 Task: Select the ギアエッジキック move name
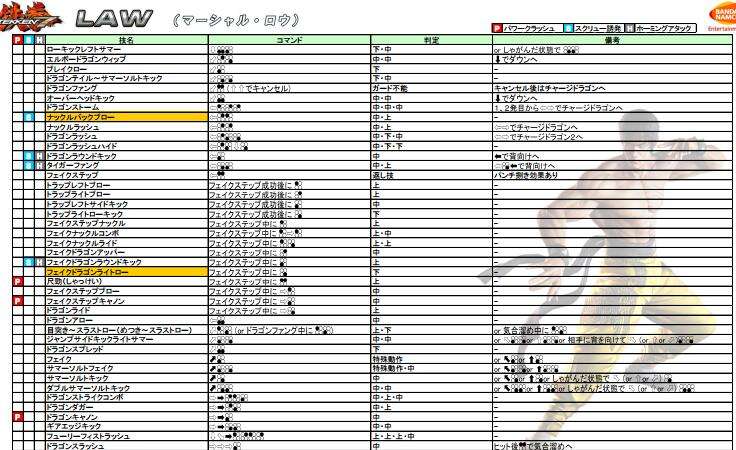tap(74, 426)
